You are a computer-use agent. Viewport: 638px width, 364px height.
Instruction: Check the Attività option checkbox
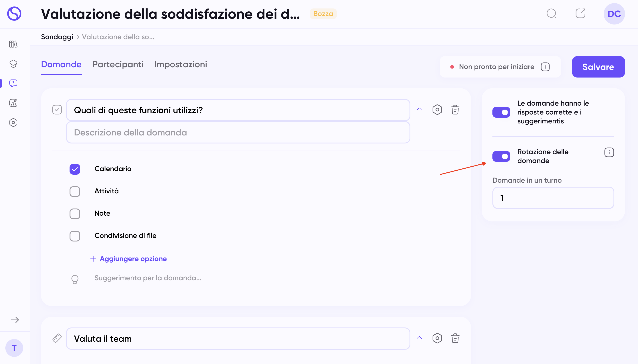75,192
